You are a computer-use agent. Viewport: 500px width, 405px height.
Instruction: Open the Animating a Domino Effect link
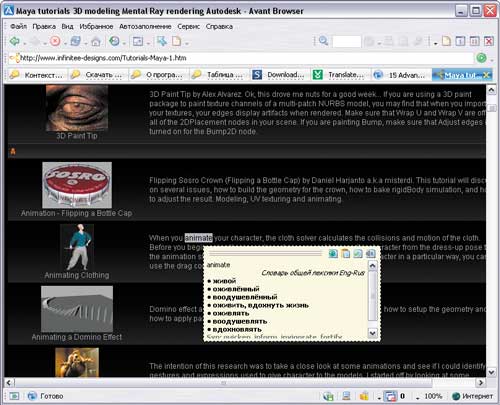coord(77,337)
